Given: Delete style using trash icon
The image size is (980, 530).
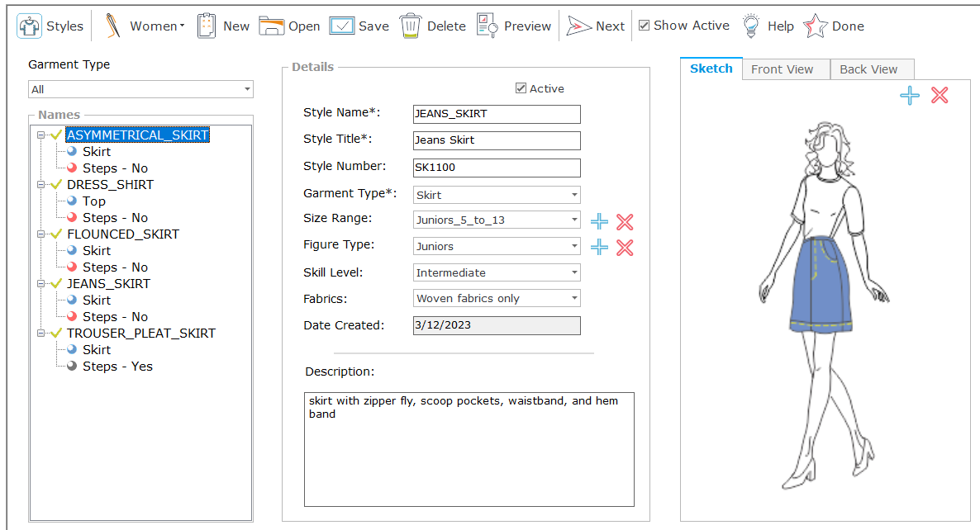Looking at the screenshot, I should pos(411,26).
